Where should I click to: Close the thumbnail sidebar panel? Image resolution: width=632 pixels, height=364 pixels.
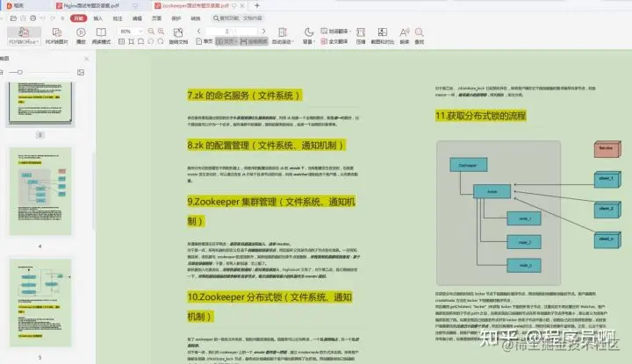tap(86, 59)
